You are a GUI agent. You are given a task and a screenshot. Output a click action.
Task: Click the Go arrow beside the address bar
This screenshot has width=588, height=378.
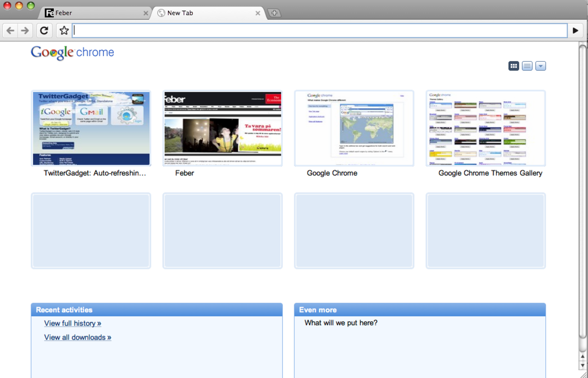(x=576, y=30)
